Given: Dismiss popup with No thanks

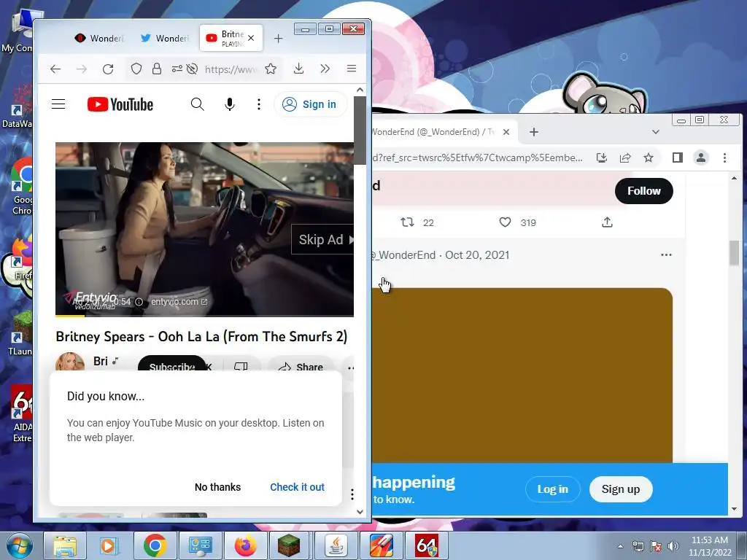Looking at the screenshot, I should click(x=217, y=487).
